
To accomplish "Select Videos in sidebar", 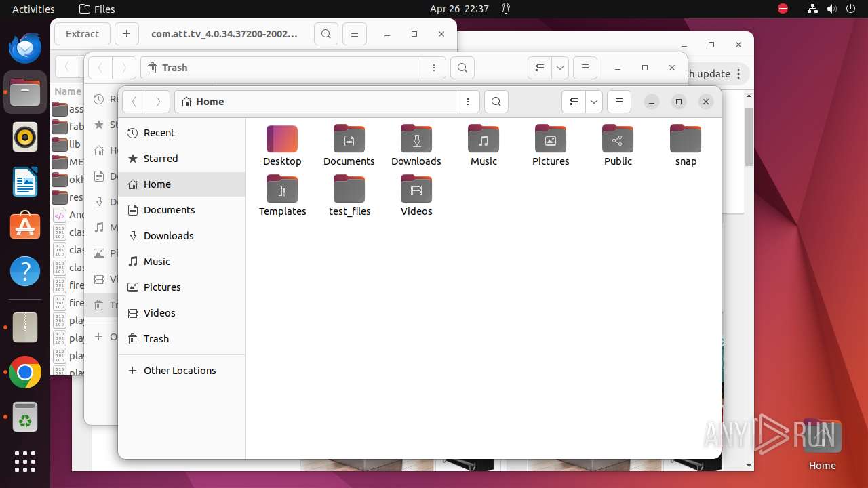I will coord(182,313).
